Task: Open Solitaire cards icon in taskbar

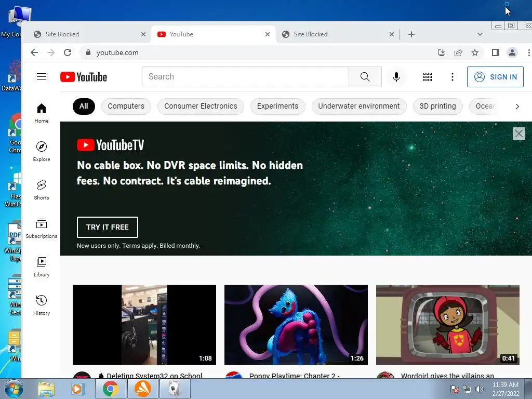Action: pos(175,389)
